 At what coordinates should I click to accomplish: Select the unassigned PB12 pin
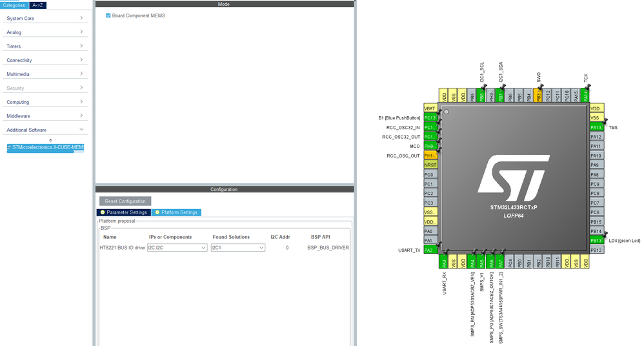597,250
